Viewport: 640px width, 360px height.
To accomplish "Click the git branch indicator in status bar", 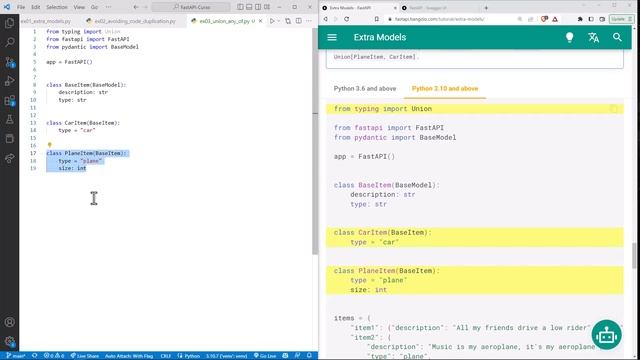I will tap(15, 356).
